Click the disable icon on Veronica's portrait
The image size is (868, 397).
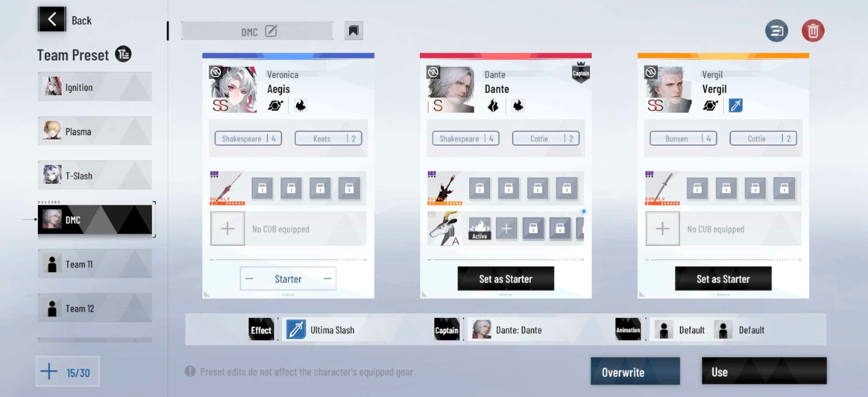click(215, 72)
